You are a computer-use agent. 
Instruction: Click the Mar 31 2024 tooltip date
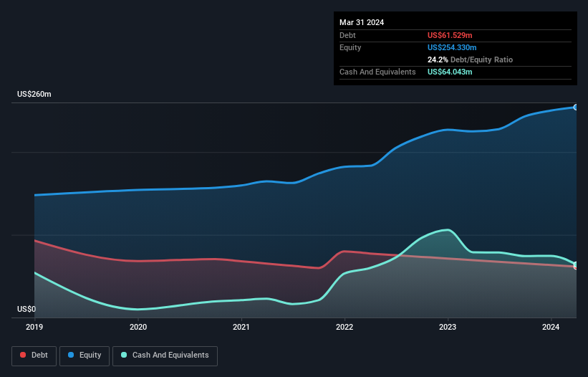(362, 22)
